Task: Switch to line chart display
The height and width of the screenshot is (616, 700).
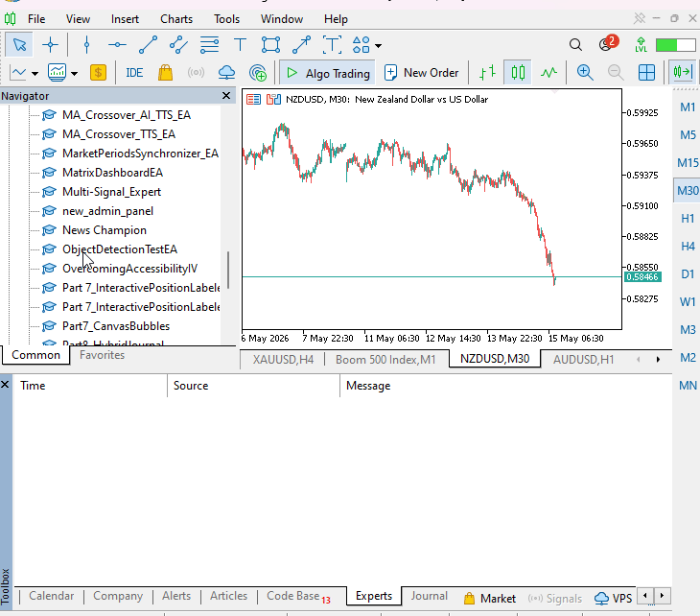Action: pyautogui.click(x=548, y=72)
